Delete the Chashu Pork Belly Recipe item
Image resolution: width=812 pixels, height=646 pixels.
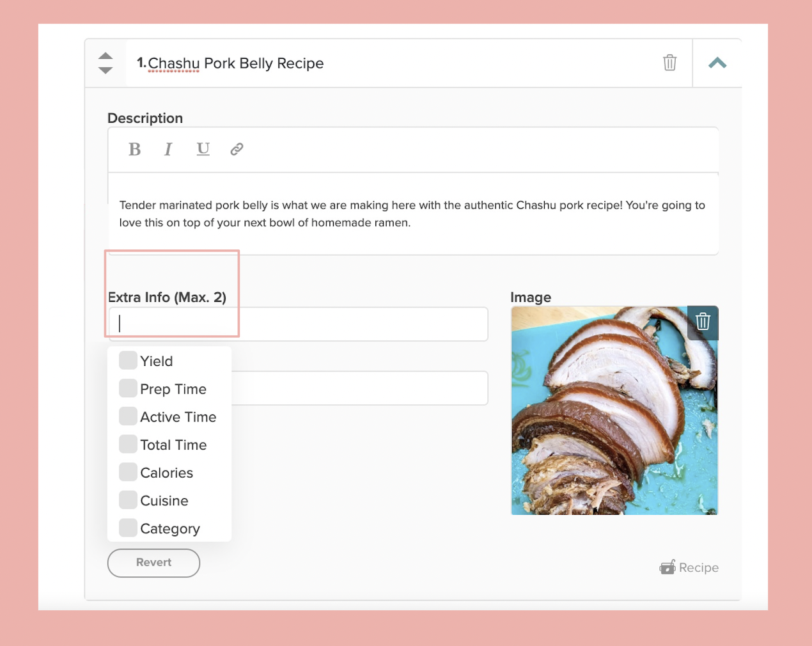(x=669, y=63)
